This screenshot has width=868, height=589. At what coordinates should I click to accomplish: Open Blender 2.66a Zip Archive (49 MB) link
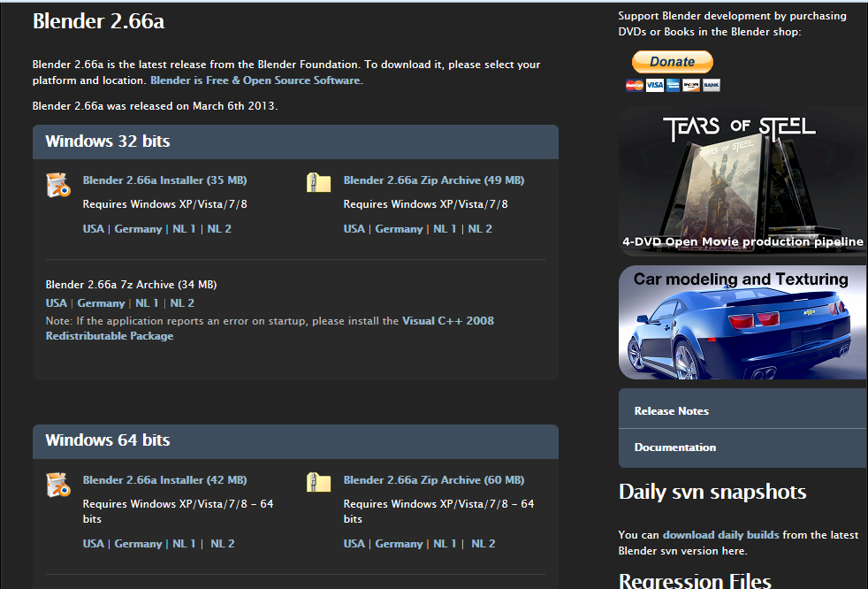[x=434, y=180]
